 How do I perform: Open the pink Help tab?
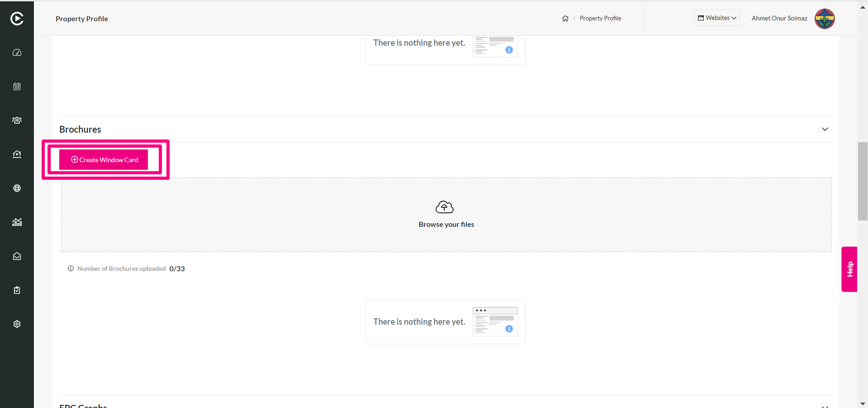coord(849,269)
